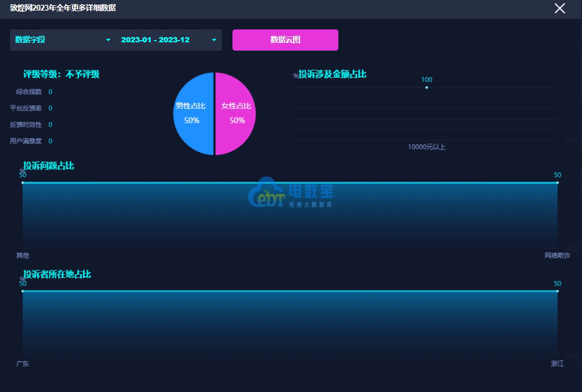Close the 敦煌网 detailed data dialog

coord(560,8)
